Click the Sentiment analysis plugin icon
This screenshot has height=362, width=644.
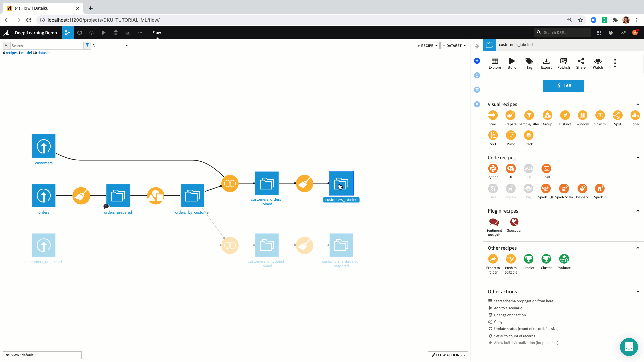(494, 222)
